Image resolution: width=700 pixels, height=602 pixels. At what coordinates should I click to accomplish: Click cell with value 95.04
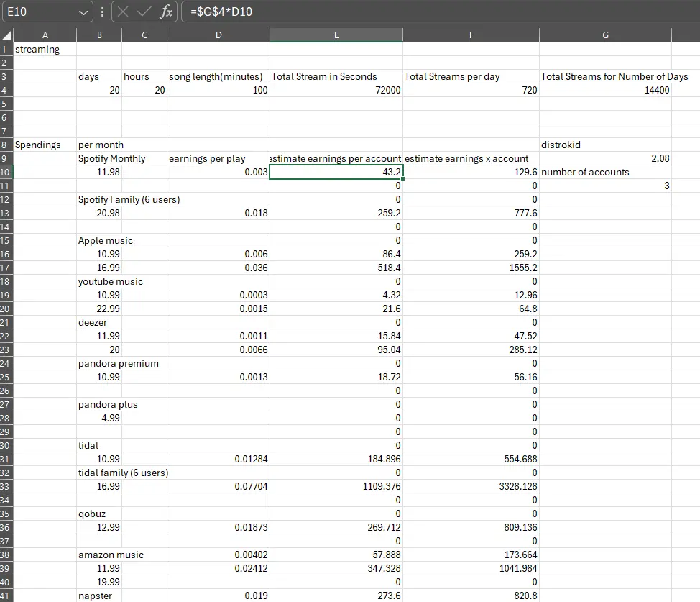tap(336, 350)
